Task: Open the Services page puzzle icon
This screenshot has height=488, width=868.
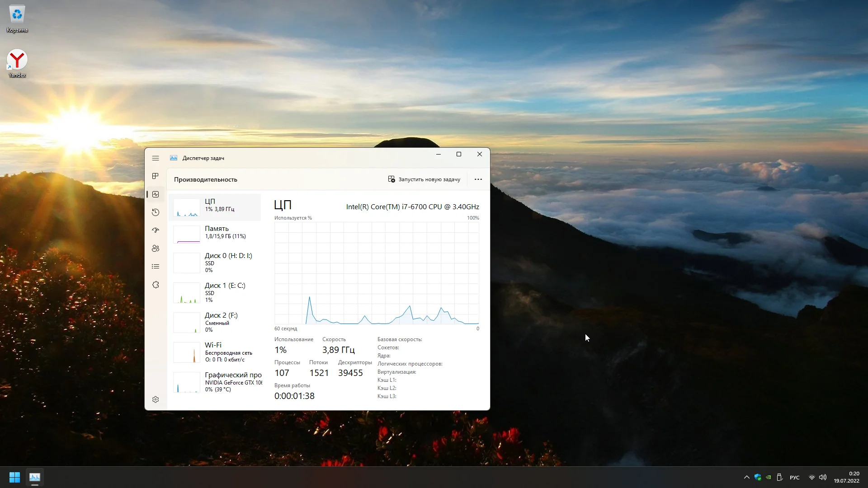Action: pyautogui.click(x=156, y=285)
